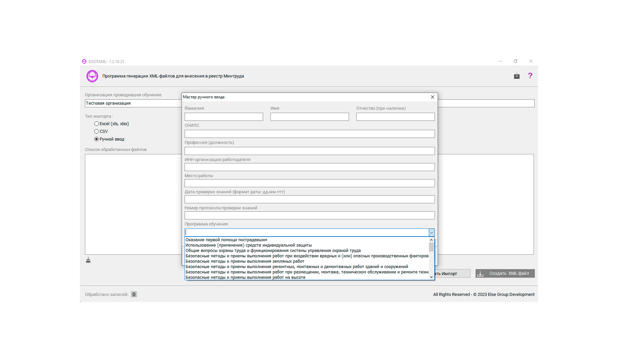Open the download/import icon in header
Image resolution: width=644 pixels, height=362 pixels.
517,76
